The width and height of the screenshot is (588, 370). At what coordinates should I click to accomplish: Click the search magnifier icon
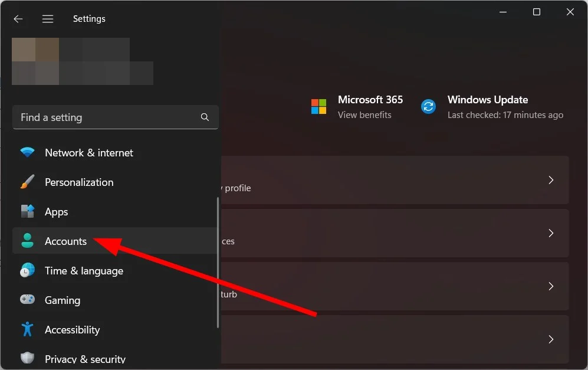click(205, 117)
